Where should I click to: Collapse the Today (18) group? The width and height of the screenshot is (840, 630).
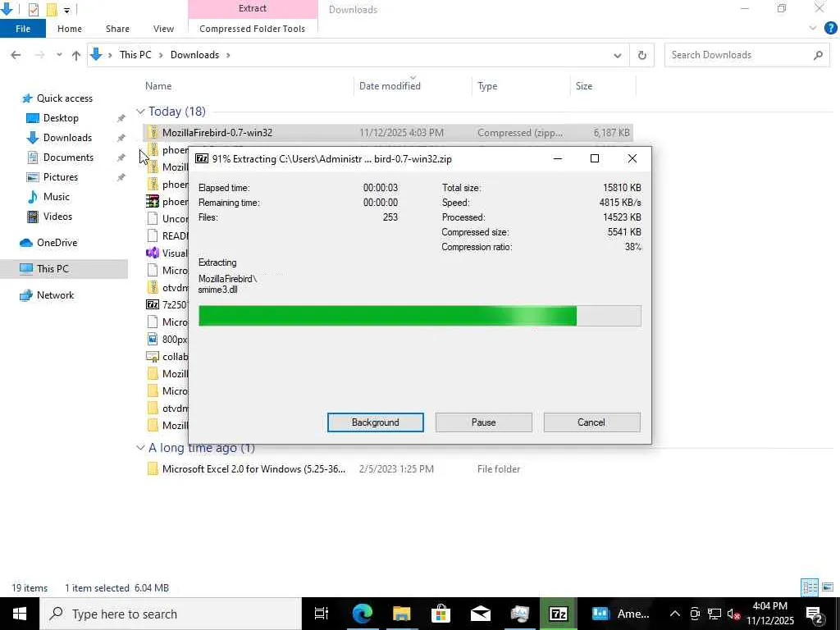[x=140, y=112]
